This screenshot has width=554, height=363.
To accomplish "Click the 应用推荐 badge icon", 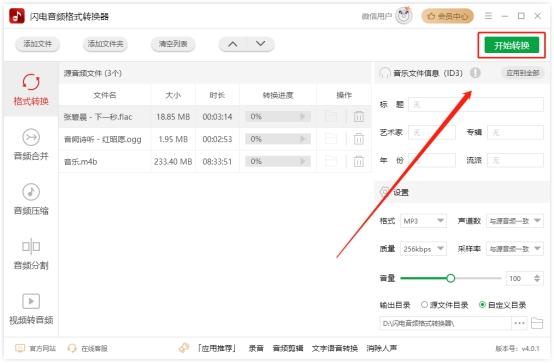I will pos(184,348).
